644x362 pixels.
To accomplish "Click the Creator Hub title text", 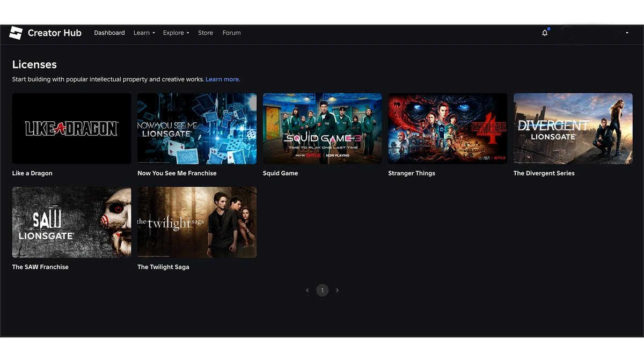I will tap(54, 33).
